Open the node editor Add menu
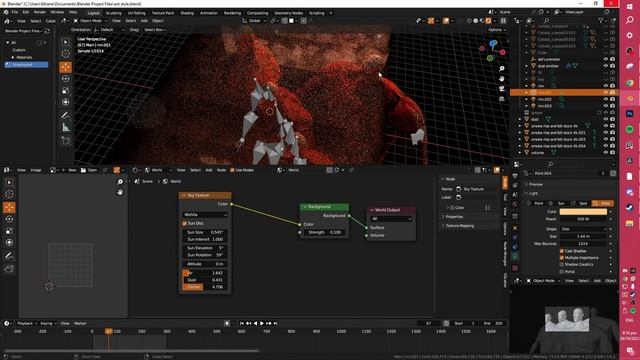The width and height of the screenshot is (640, 360). (209, 170)
